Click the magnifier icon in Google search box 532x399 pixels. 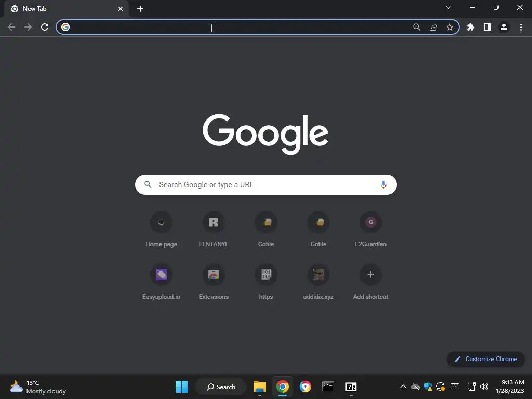pyautogui.click(x=148, y=184)
